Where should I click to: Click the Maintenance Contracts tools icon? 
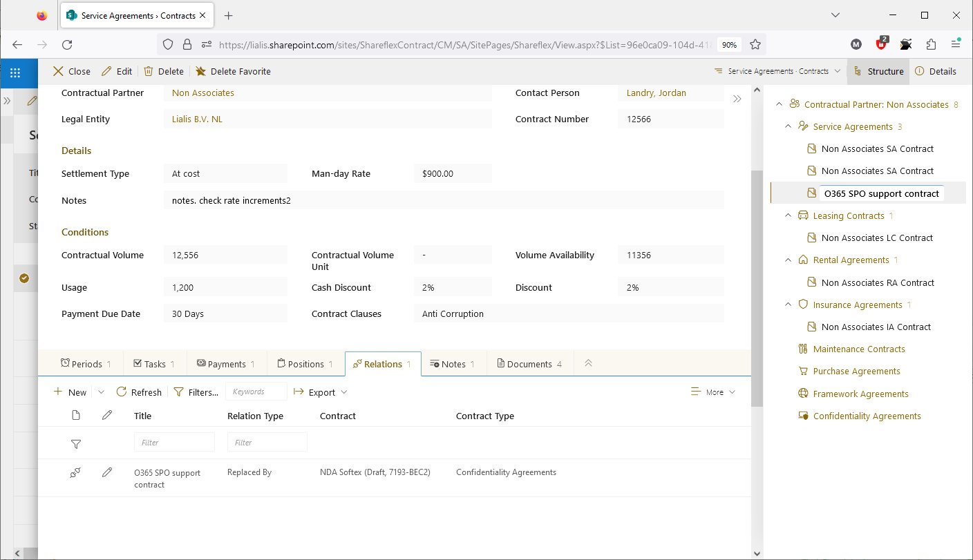pyautogui.click(x=803, y=349)
